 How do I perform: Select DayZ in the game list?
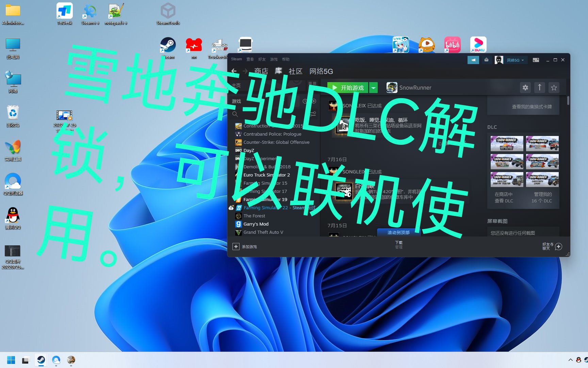[249, 150]
